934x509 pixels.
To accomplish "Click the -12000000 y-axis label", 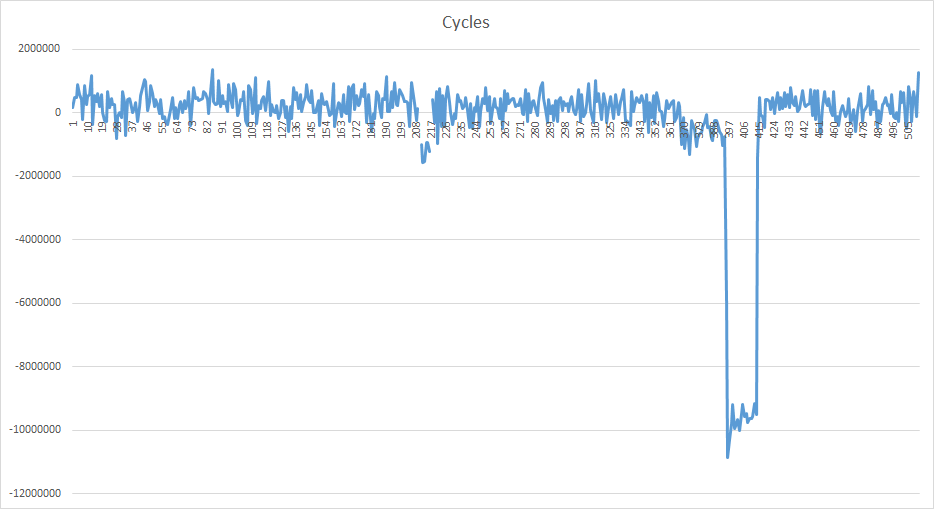I will pyautogui.click(x=35, y=493).
